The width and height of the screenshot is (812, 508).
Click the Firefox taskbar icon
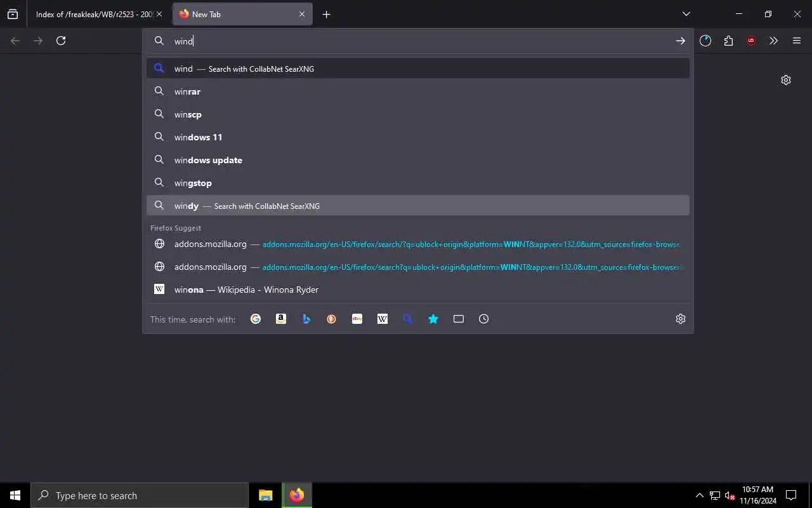pyautogui.click(x=297, y=495)
